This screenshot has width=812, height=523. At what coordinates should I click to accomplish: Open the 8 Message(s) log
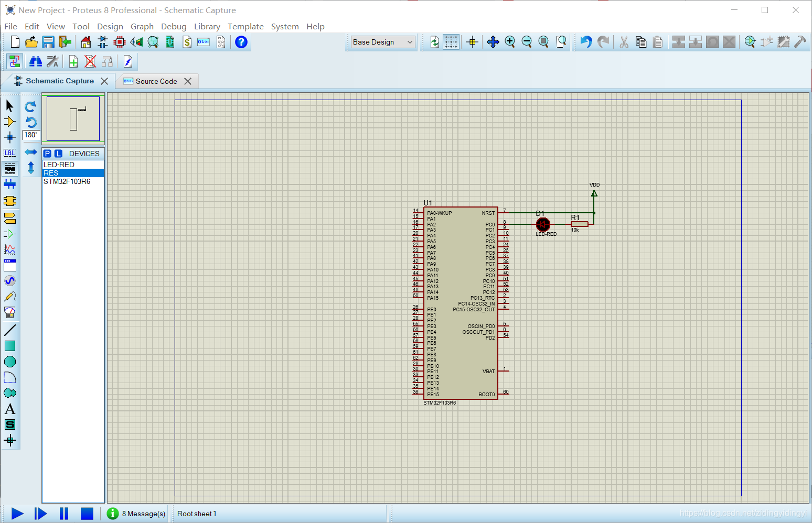136,514
